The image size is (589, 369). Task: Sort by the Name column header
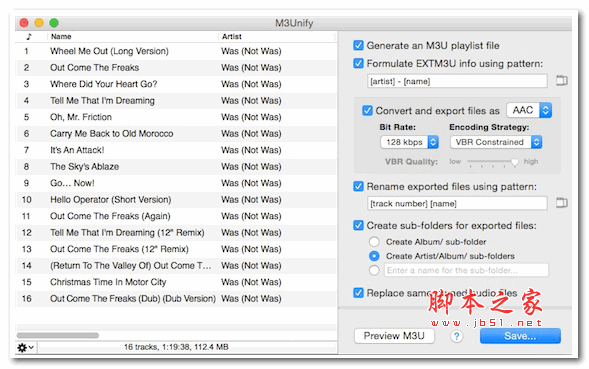tap(133, 36)
